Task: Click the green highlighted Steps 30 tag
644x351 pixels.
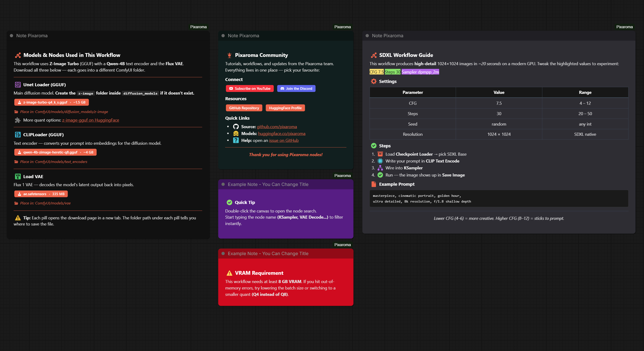Action: click(393, 72)
